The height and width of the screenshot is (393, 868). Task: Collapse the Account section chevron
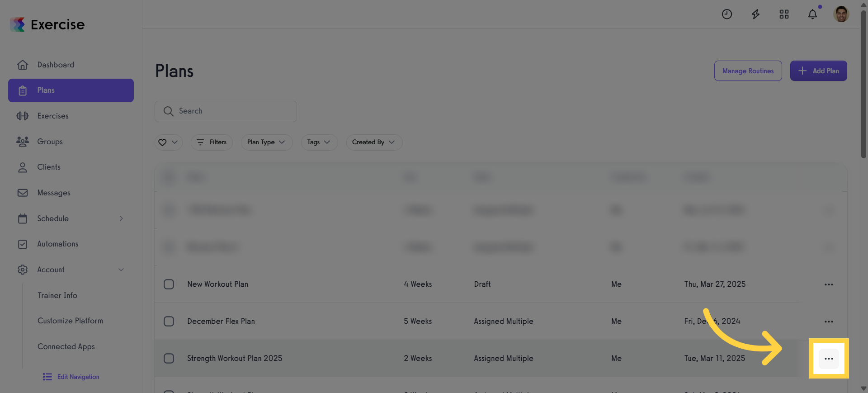coord(121,270)
